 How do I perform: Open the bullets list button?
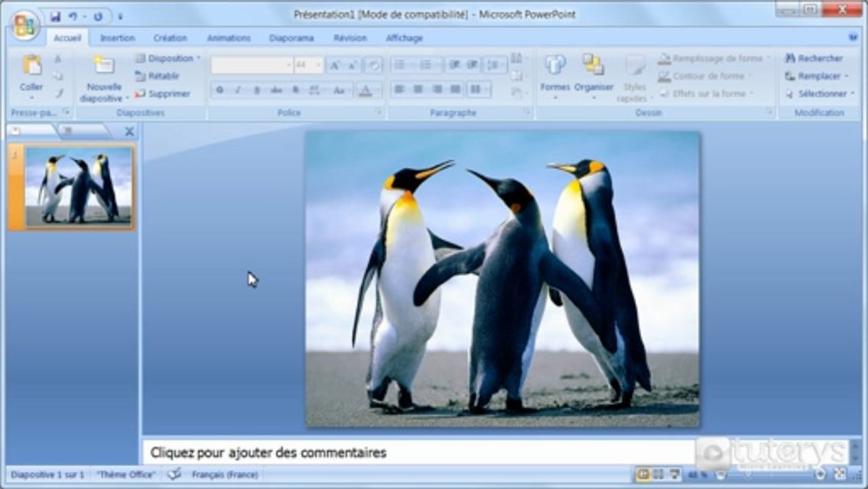(x=402, y=65)
